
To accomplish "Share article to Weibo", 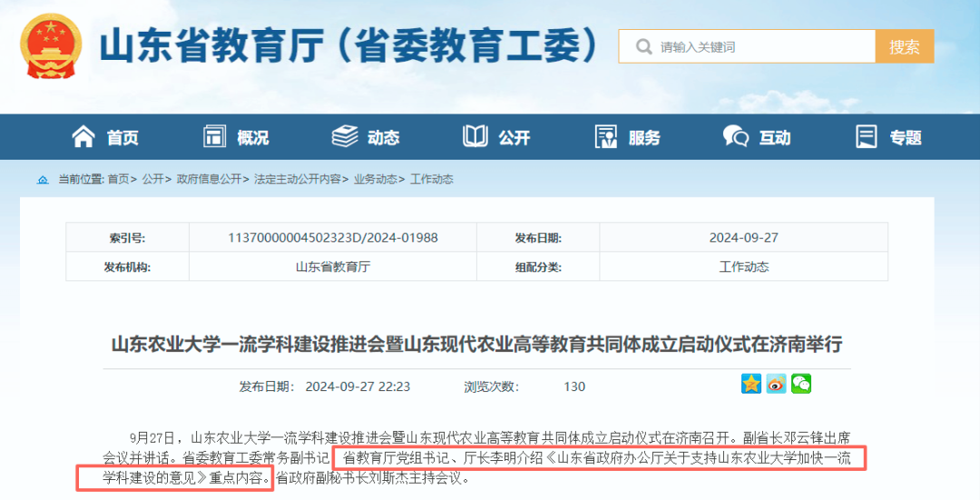I will [x=776, y=384].
